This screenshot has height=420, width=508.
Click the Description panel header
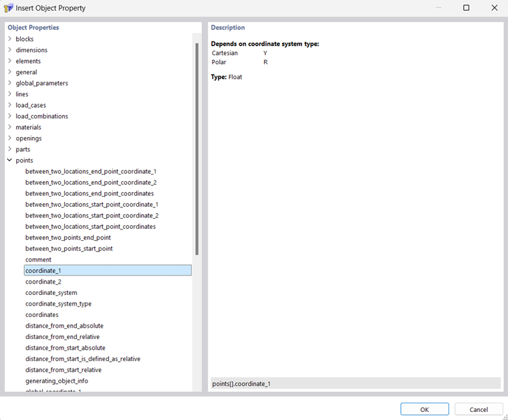click(228, 27)
